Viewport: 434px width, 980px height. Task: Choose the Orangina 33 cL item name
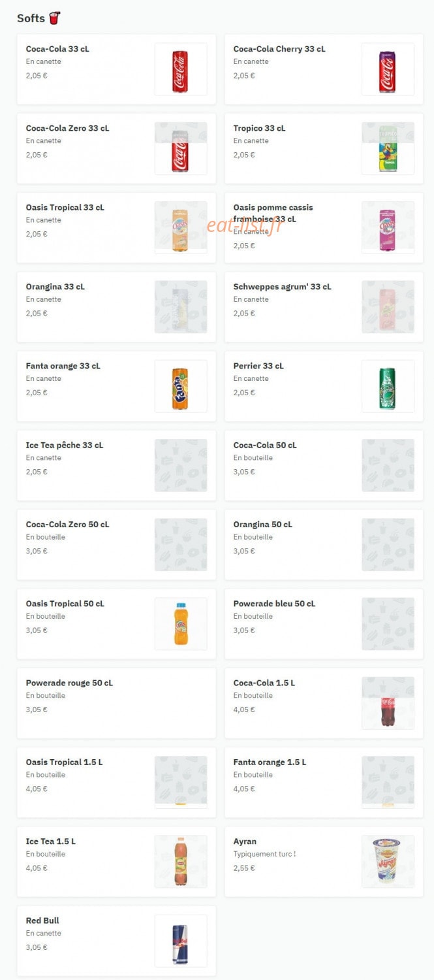click(x=55, y=287)
